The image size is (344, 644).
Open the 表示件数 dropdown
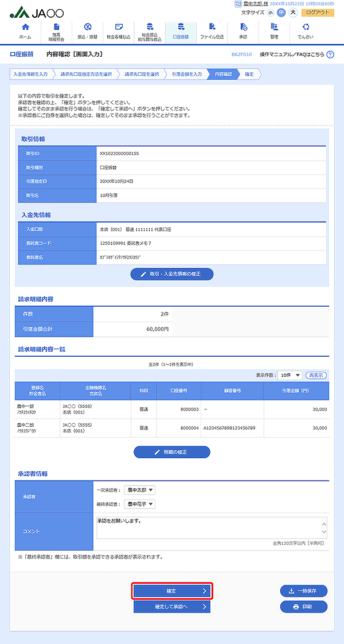[x=290, y=375]
